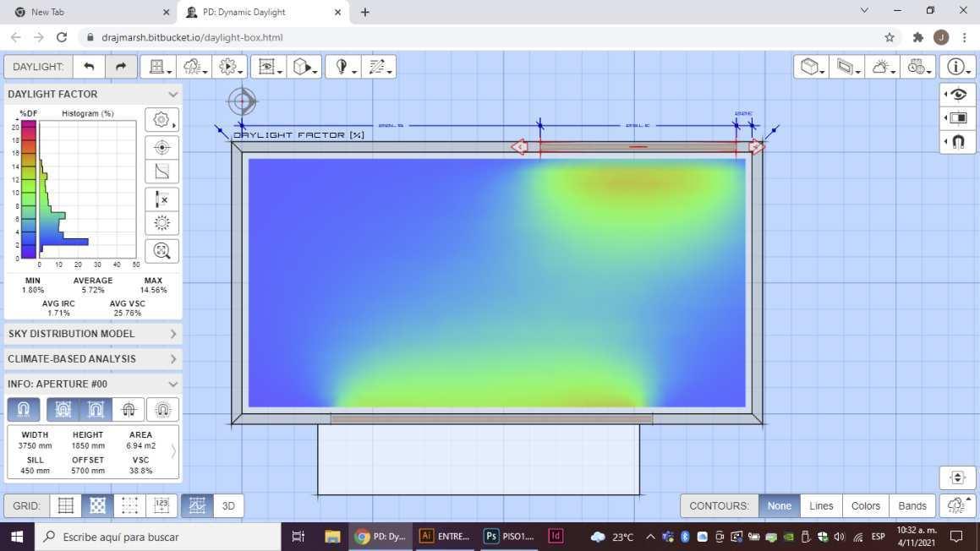
Task: Open the sun-and-cloud sky dropdown
Action: click(883, 67)
